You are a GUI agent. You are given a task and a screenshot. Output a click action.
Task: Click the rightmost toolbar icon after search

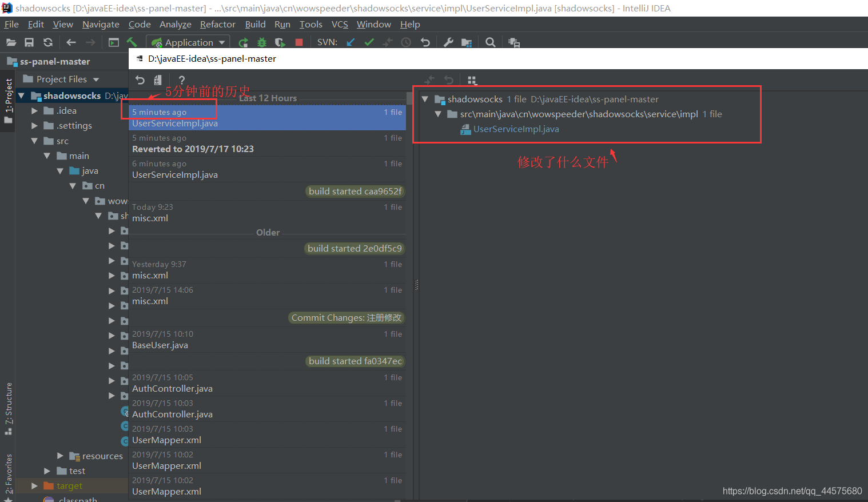[x=514, y=42]
